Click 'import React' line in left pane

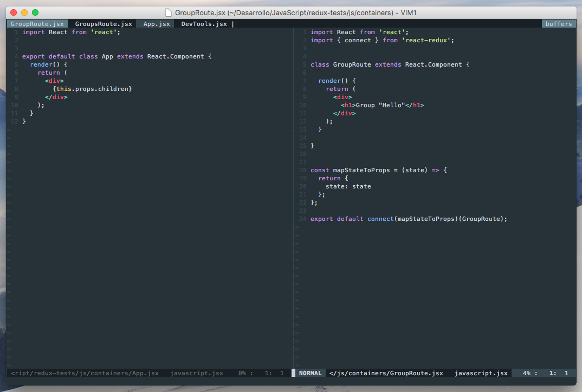coord(72,32)
